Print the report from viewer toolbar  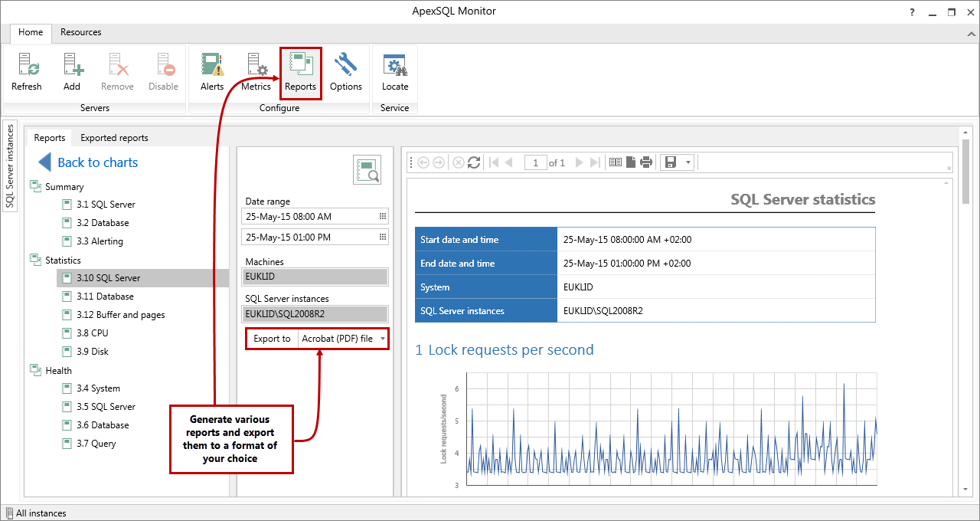(646, 162)
